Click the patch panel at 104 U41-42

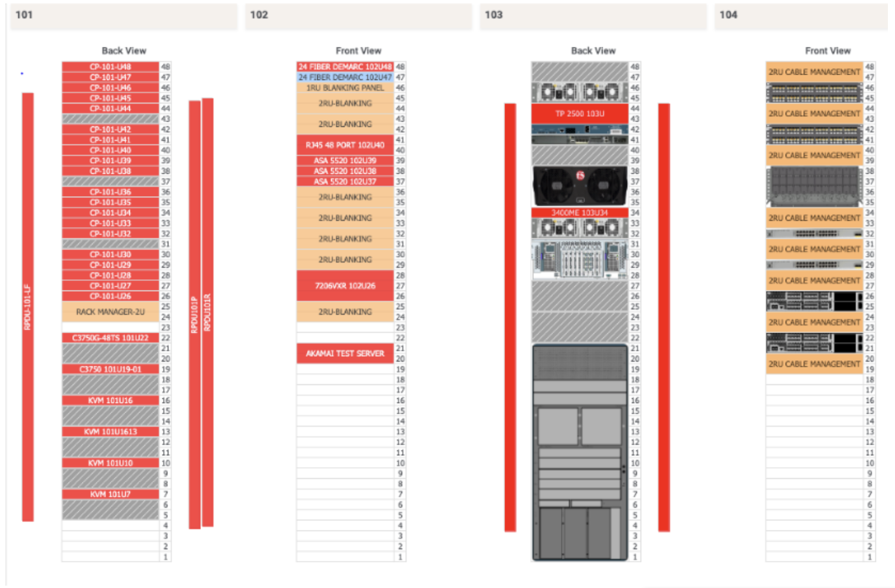point(814,135)
